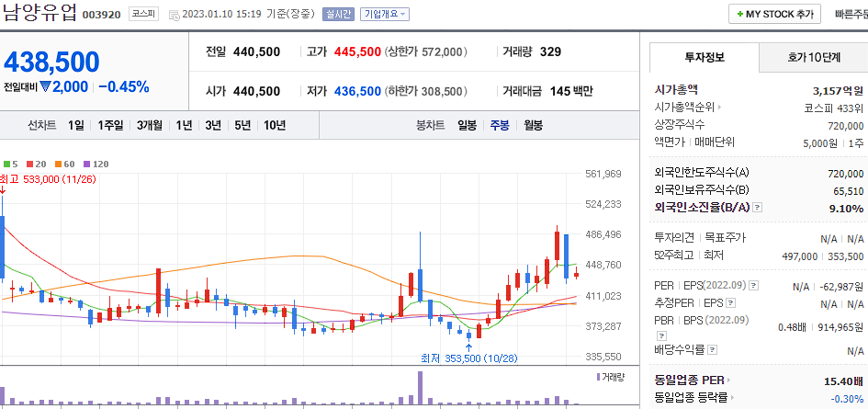This screenshot has height=409, width=868.
Task: Open help icon beside PER EPS(2022.09)
Action: tap(753, 286)
